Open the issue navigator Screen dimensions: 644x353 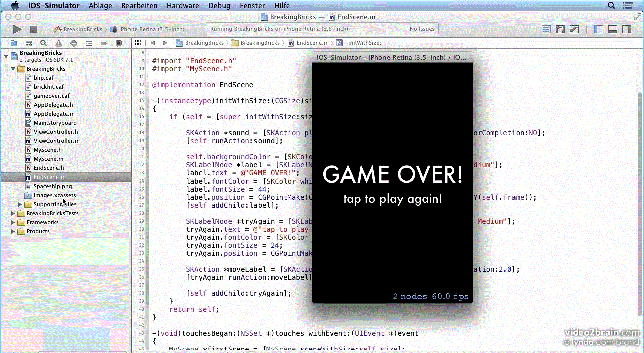59,43
